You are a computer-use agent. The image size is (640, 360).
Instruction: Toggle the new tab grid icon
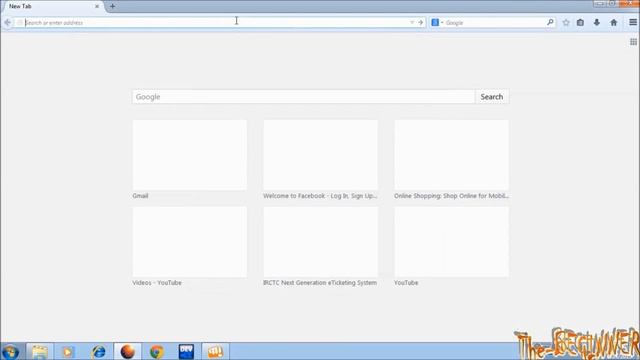point(633,42)
